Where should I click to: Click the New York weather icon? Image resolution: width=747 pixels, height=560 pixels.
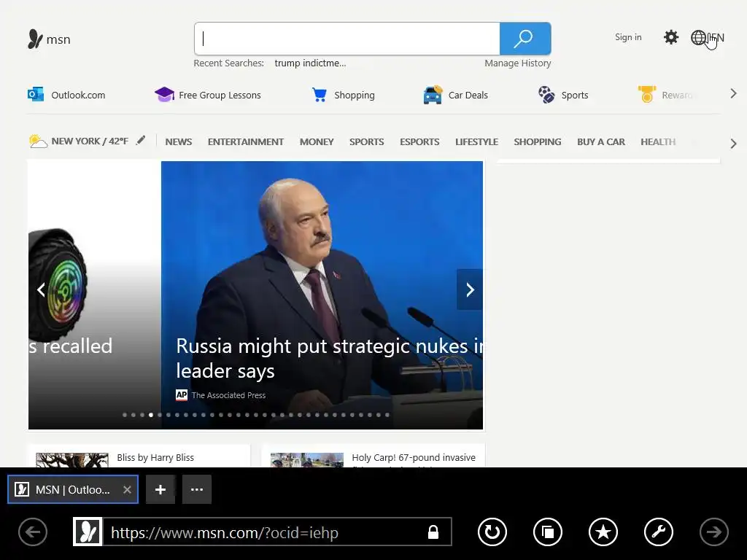pos(38,141)
